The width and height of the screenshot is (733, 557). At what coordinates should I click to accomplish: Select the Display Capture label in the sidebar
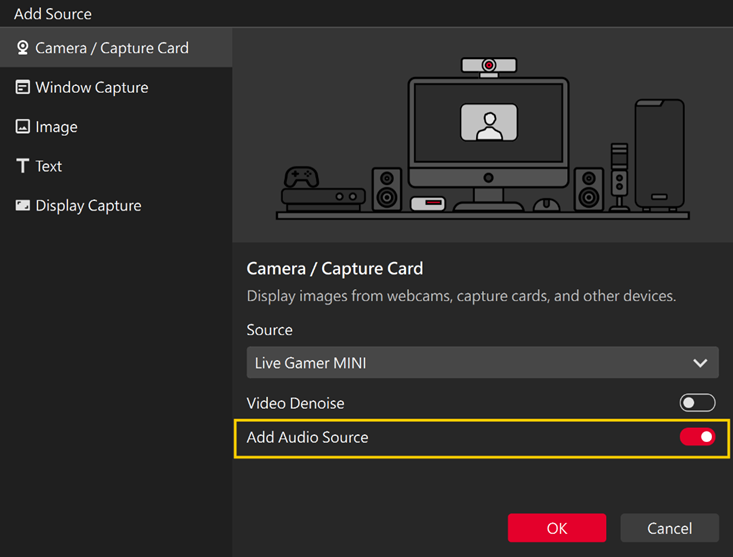88,205
